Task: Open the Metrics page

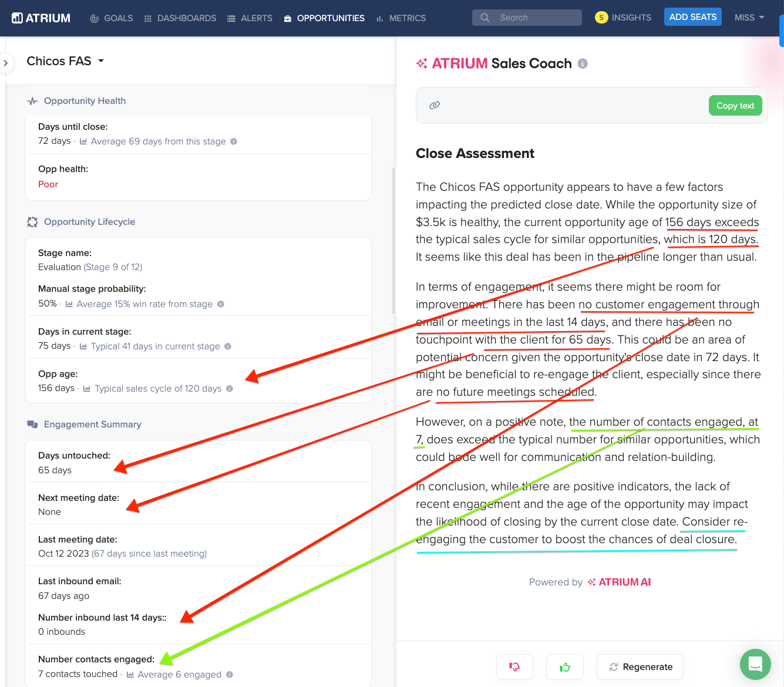Action: [x=401, y=18]
